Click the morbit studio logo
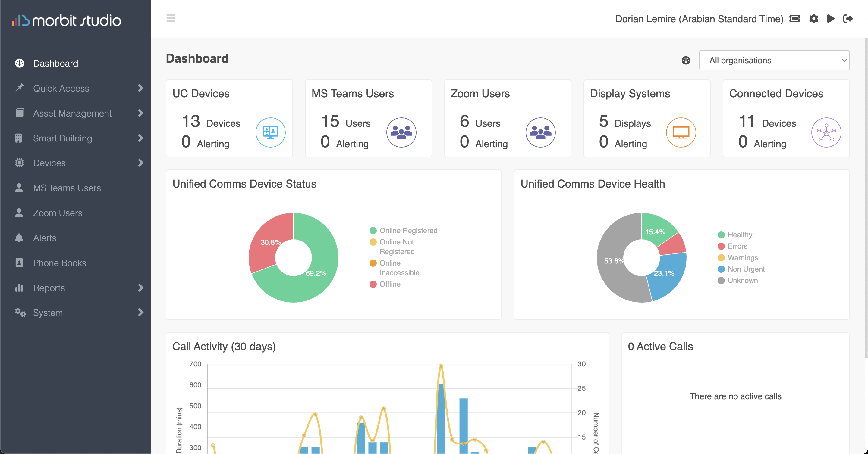The image size is (868, 454). pos(66,20)
